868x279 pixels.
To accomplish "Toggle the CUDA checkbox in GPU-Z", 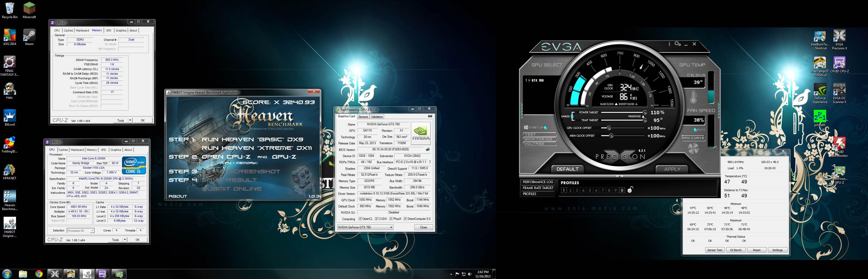I will tap(377, 219).
